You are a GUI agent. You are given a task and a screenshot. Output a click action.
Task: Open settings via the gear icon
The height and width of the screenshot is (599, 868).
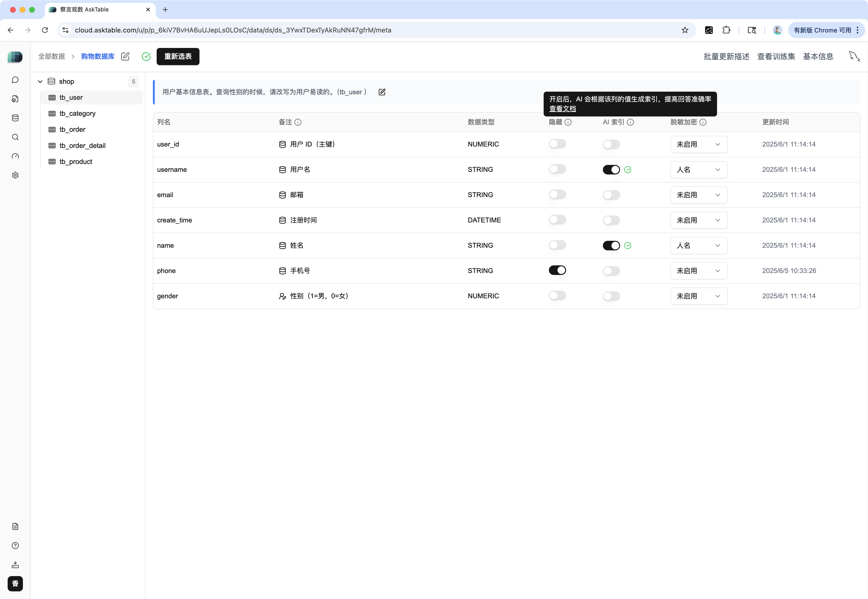[x=15, y=175]
